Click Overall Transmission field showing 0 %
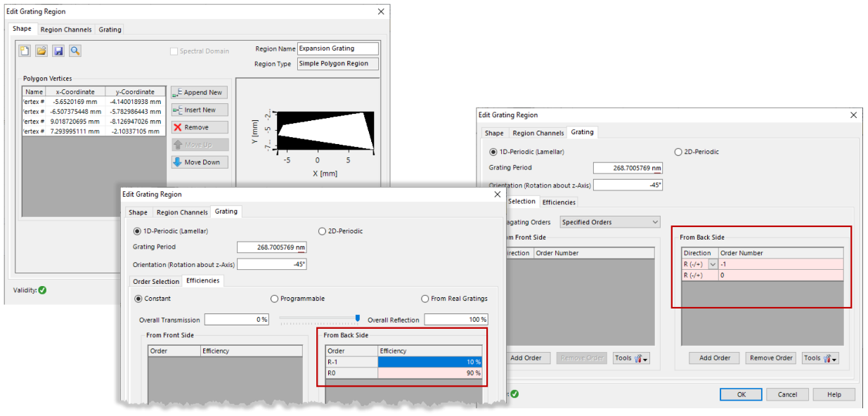The image size is (868, 416). 237,320
